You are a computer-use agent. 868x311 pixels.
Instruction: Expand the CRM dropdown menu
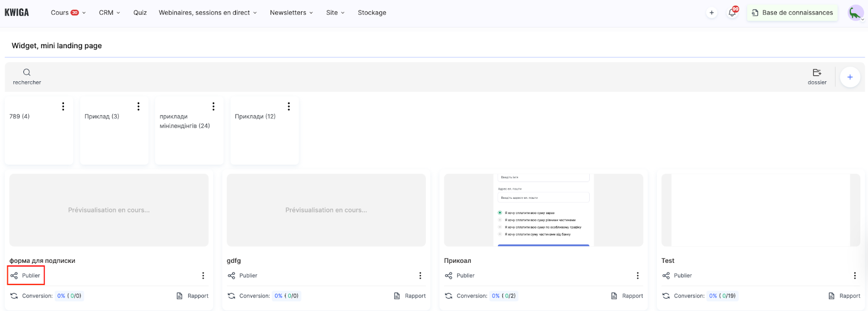pos(109,12)
